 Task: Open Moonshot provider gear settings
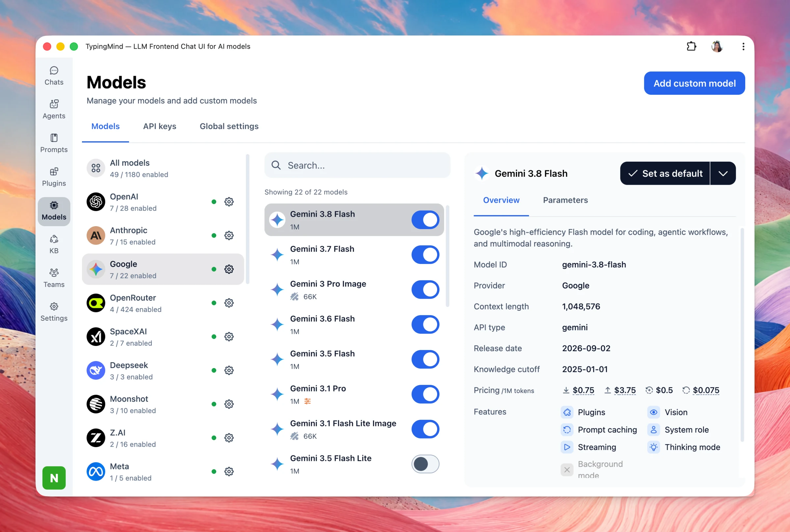coord(229,404)
